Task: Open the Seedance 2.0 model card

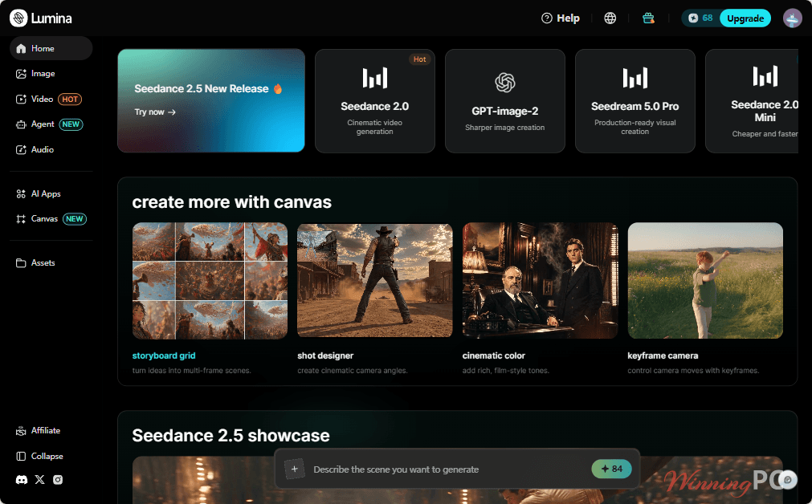Action: point(375,101)
